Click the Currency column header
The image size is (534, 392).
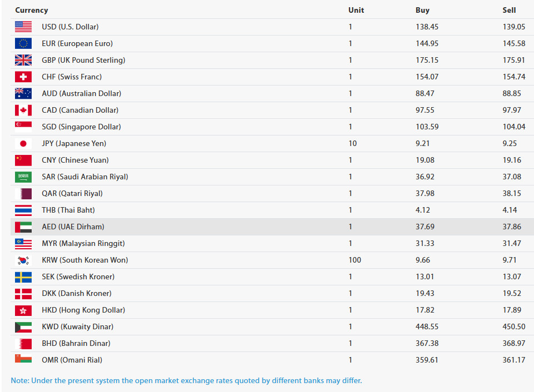pos(31,10)
